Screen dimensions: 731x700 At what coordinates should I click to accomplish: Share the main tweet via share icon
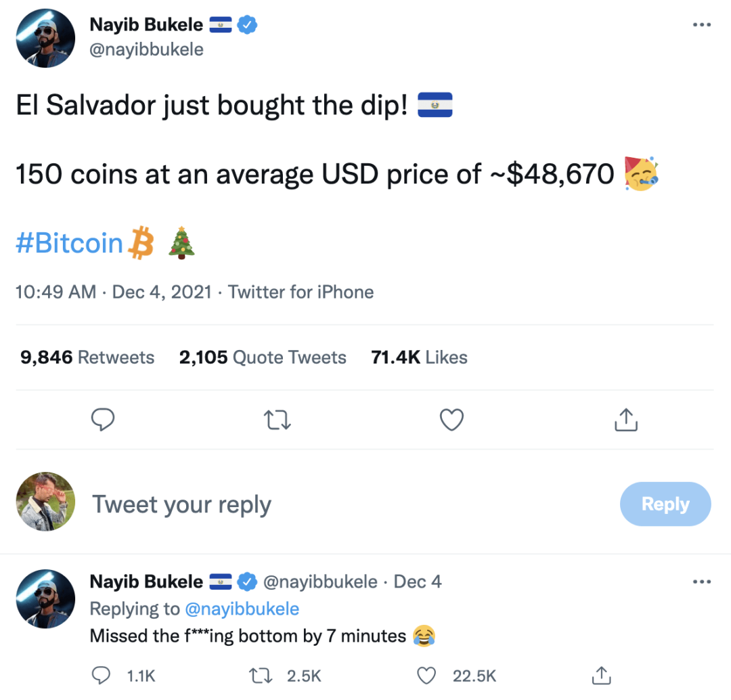626,420
